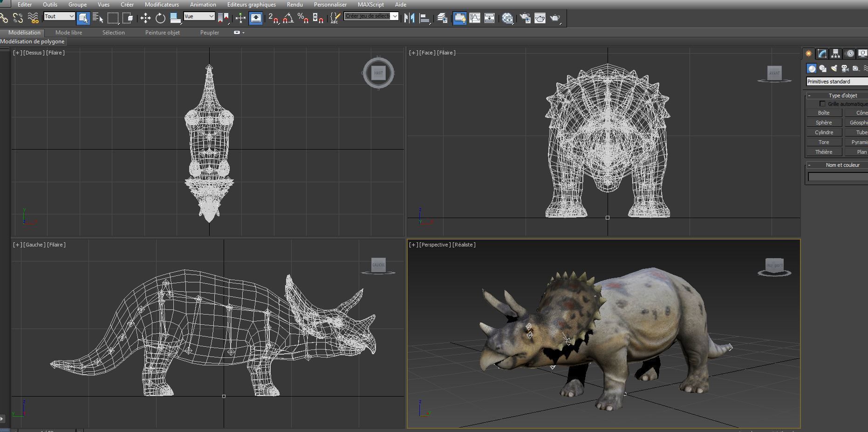Toggle the Angle Snap magnet
The width and height of the screenshot is (868, 432).
288,18
